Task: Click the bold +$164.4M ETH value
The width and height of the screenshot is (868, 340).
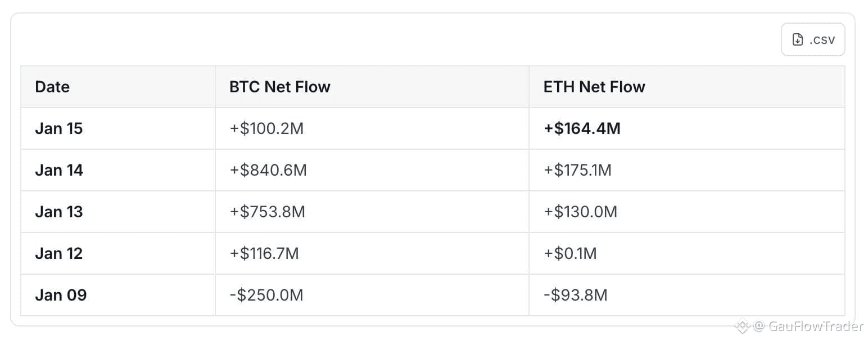Action: (582, 128)
